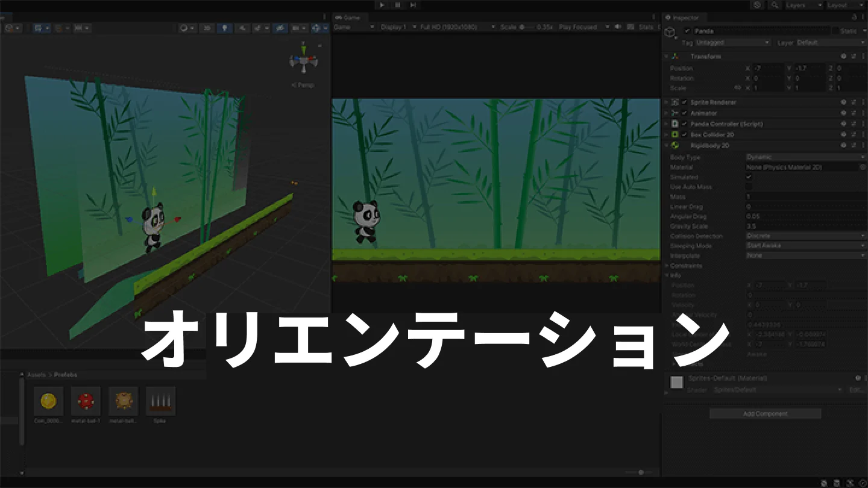The width and height of the screenshot is (868, 488).
Task: Click the Panda name field
Action: pyautogui.click(x=761, y=31)
